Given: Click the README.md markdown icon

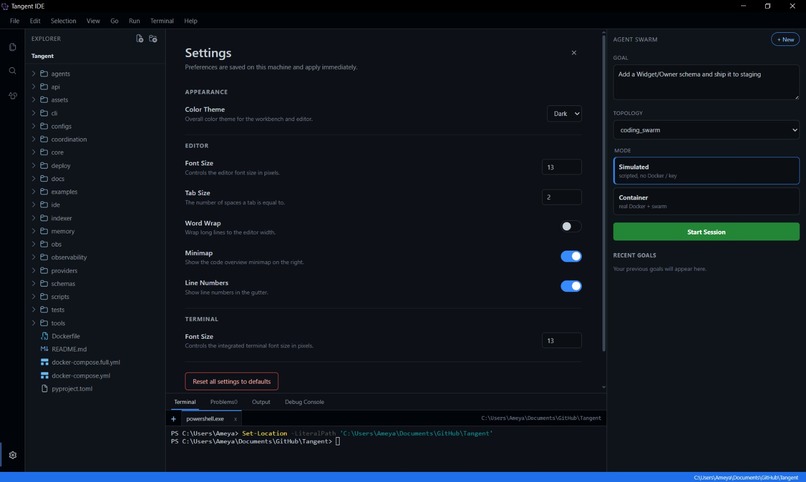Looking at the screenshot, I should pyautogui.click(x=44, y=349).
